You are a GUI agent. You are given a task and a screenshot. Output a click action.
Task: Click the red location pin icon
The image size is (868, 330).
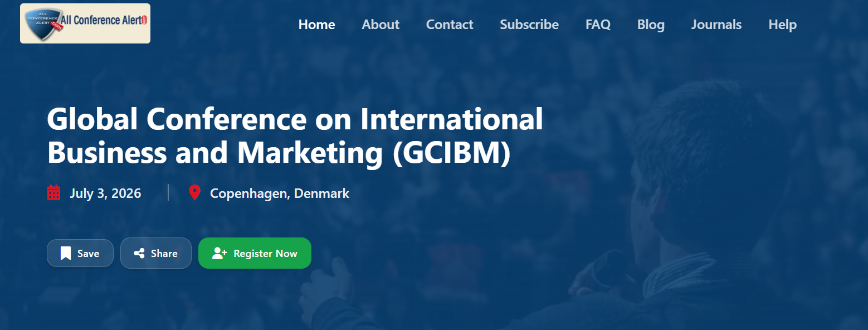(x=194, y=193)
